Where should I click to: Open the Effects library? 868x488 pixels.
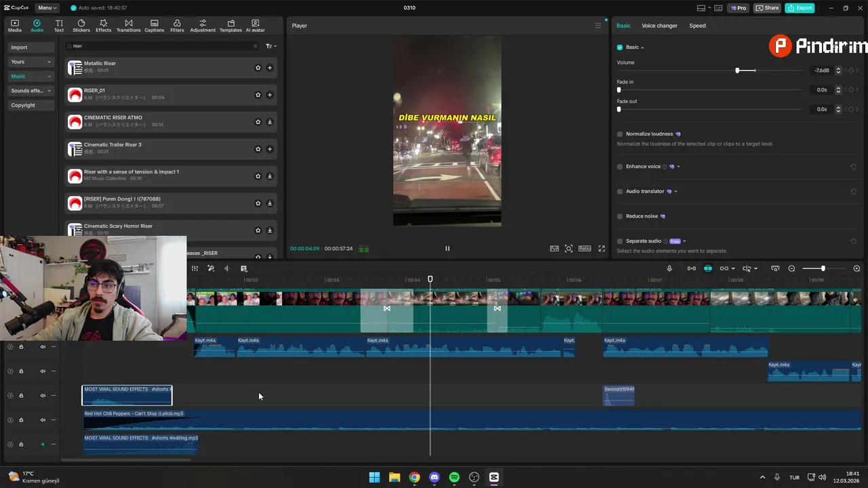pyautogui.click(x=104, y=26)
